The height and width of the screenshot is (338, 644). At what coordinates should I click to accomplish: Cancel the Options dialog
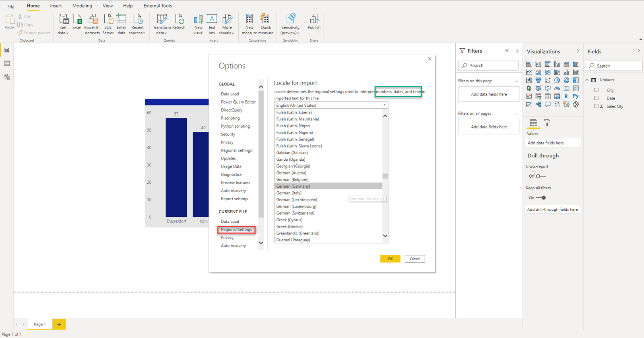(x=415, y=259)
